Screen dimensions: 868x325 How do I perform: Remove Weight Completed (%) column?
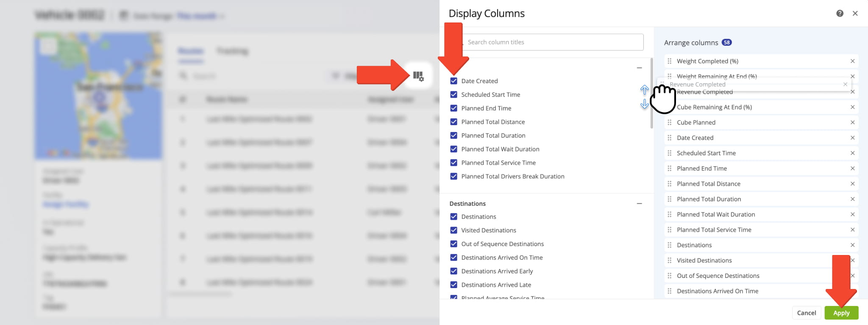point(852,62)
